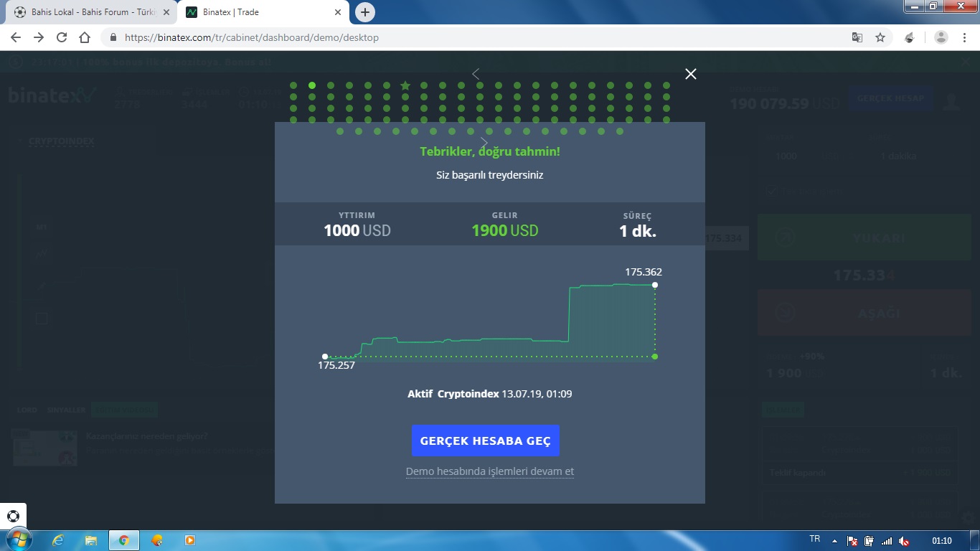Click the 1900 USD GELIR value
This screenshot has height=551, width=980.
click(x=505, y=230)
